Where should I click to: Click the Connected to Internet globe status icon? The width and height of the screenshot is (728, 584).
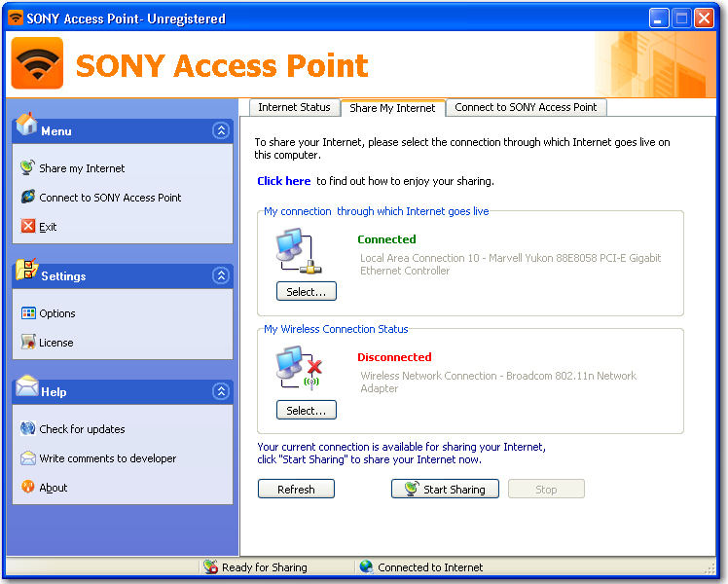point(366,566)
